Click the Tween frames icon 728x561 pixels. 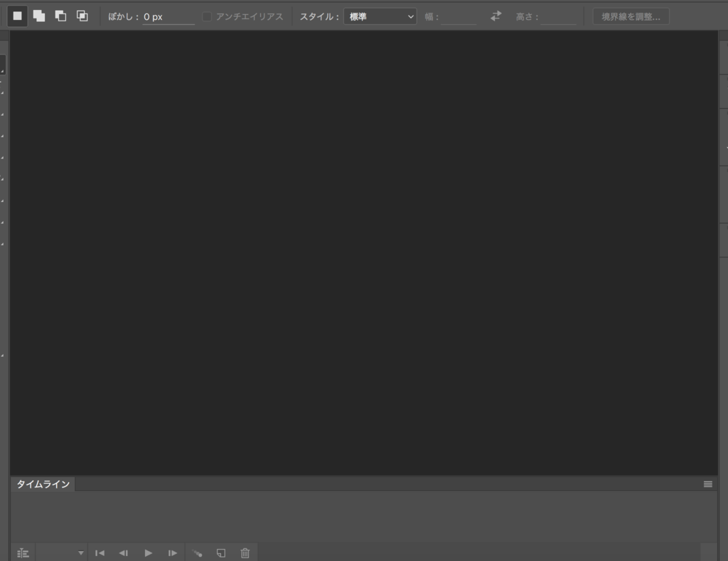point(198,552)
